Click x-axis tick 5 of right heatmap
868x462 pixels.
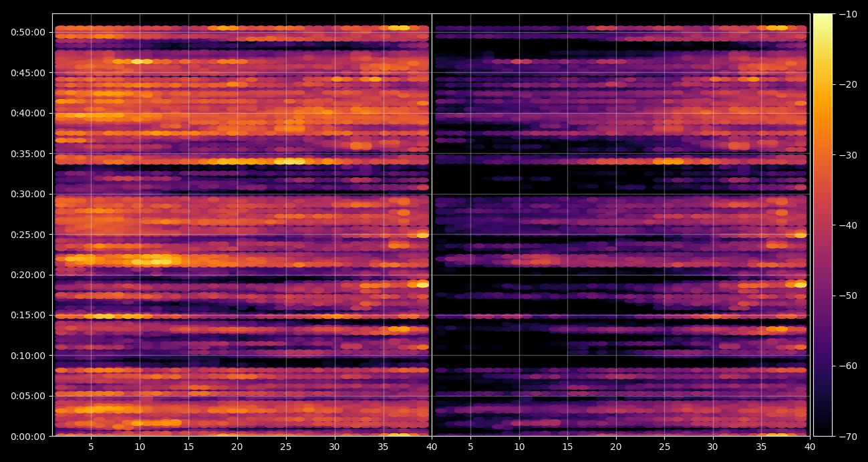click(x=470, y=447)
